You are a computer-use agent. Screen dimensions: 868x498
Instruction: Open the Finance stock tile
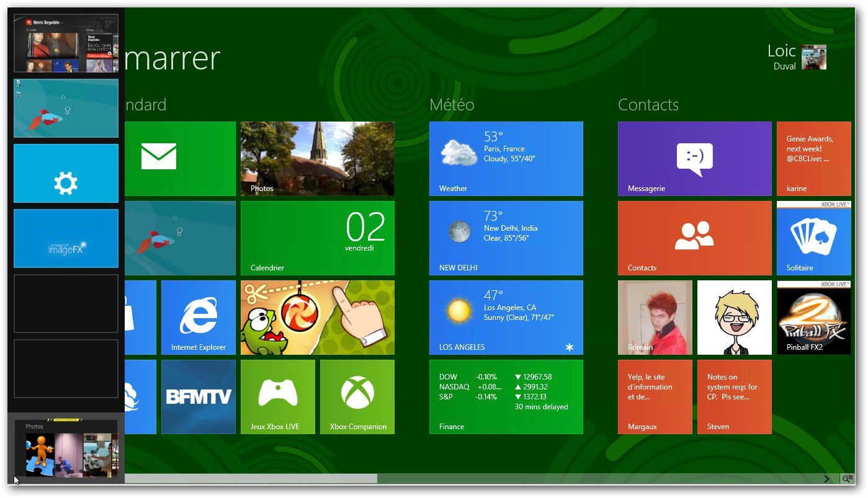click(506, 396)
